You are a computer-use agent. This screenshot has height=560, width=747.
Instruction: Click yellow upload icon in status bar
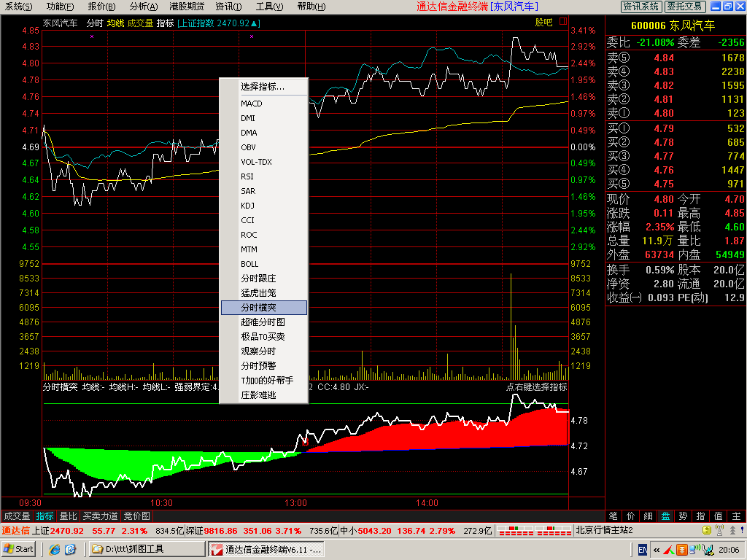point(707,530)
